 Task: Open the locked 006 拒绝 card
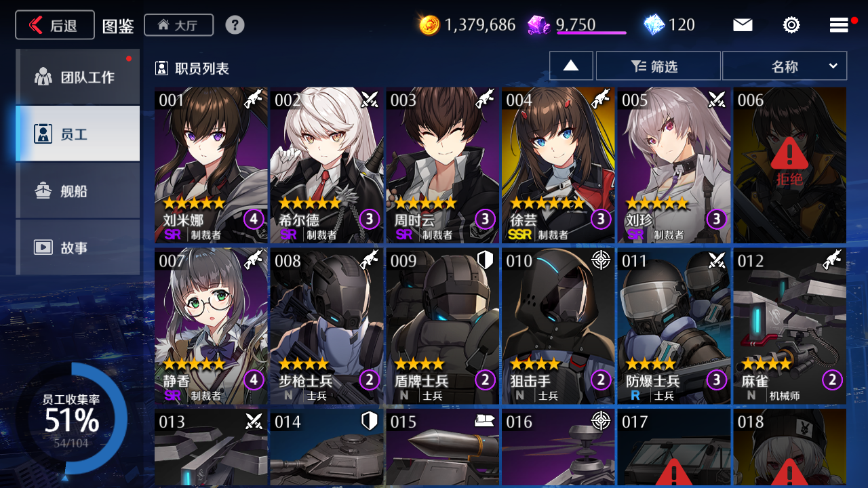tap(789, 165)
